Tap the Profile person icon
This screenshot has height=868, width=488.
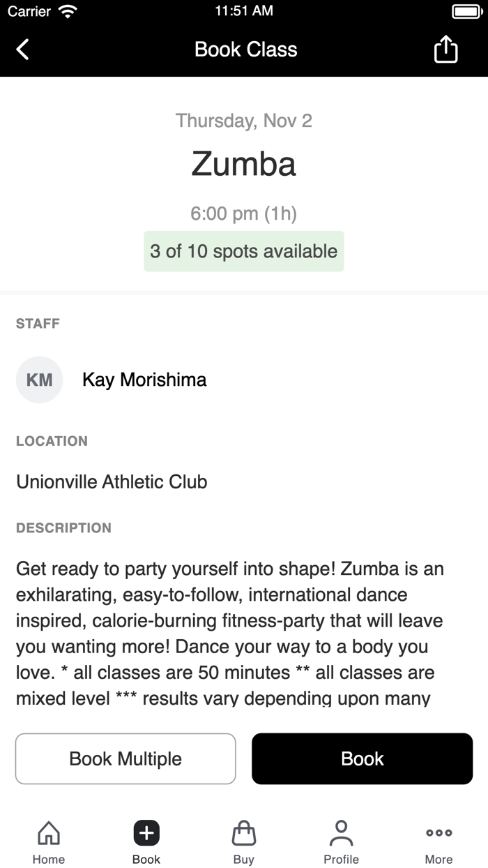click(x=341, y=831)
